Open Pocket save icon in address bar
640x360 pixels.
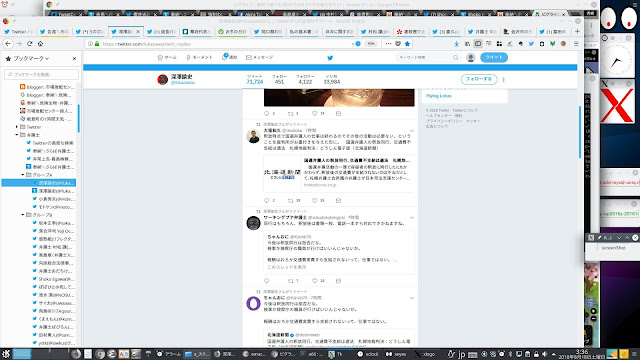click(x=398, y=44)
